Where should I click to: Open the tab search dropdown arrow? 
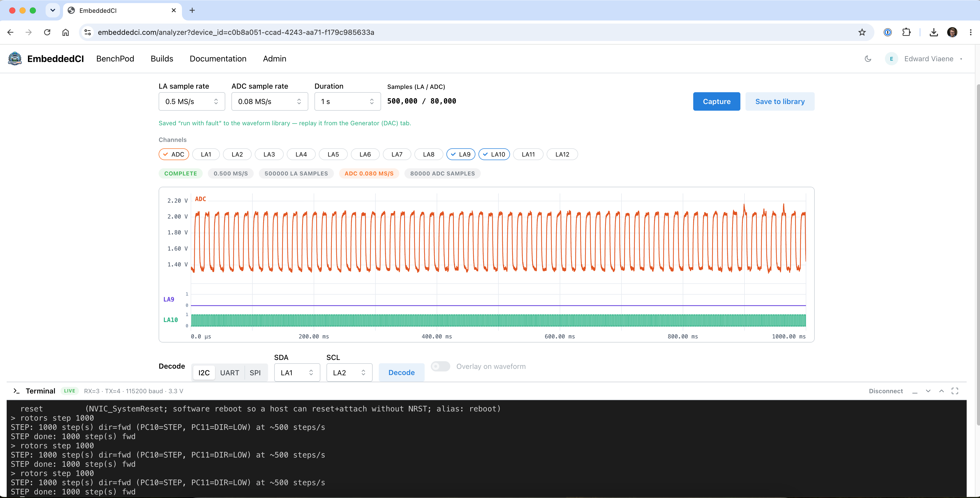coord(53,10)
